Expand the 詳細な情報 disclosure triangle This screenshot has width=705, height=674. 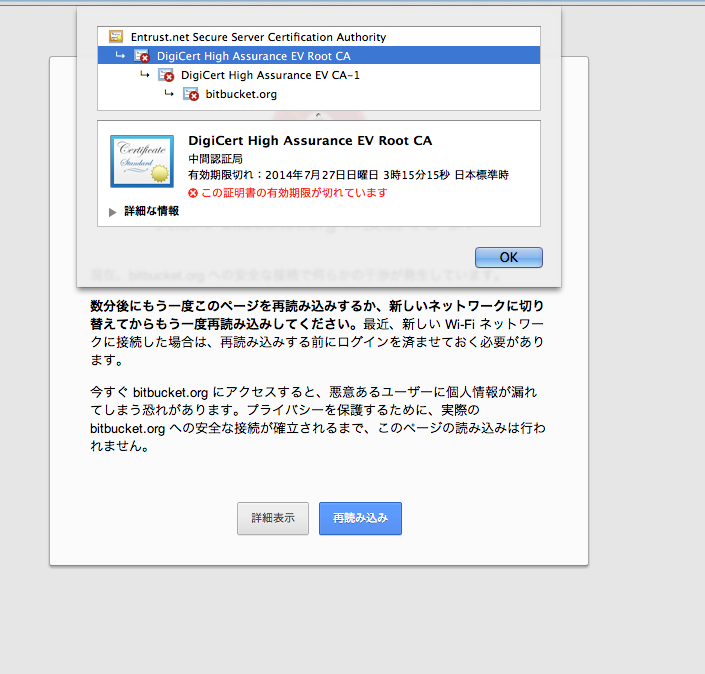click(x=112, y=212)
